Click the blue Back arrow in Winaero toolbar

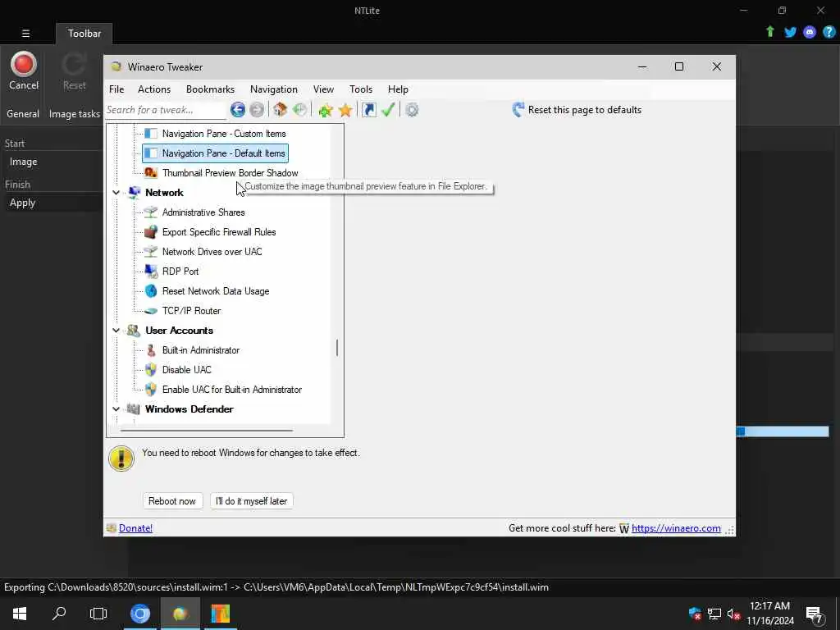coord(238,110)
